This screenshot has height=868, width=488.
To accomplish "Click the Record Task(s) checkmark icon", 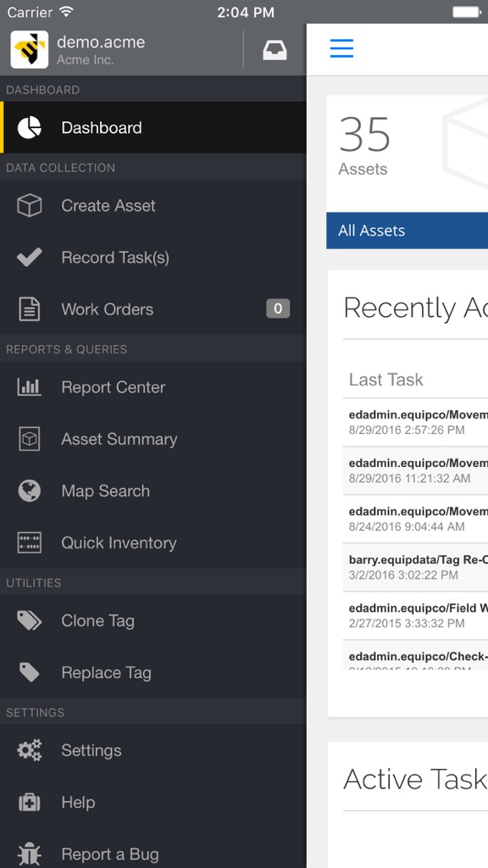I will (30, 258).
